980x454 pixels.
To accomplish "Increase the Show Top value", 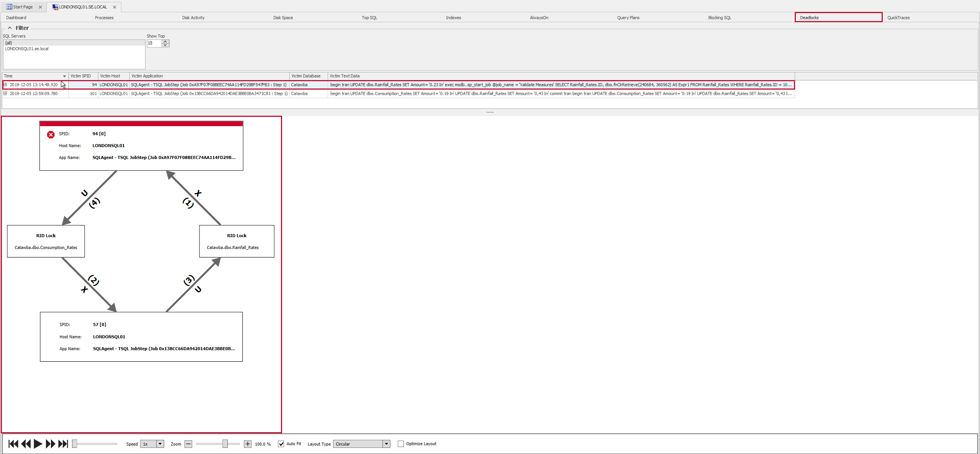I will pos(165,41).
